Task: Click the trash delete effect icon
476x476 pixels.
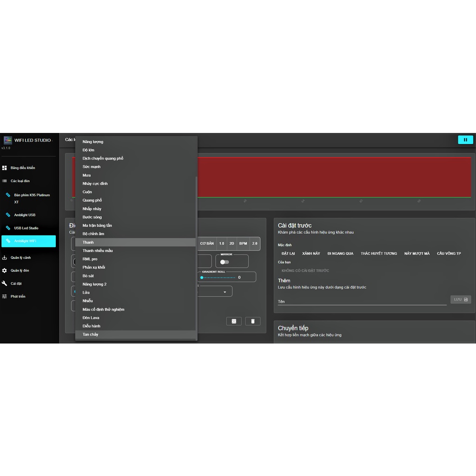Action: (x=253, y=321)
